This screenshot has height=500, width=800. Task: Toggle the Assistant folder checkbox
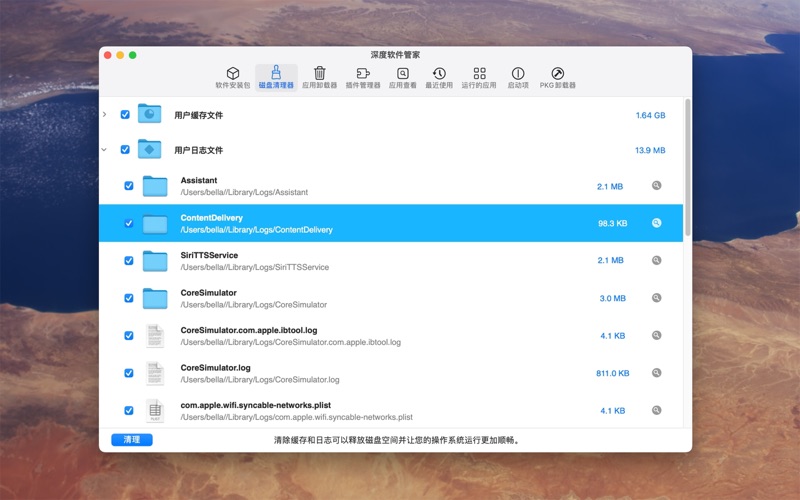pos(129,186)
